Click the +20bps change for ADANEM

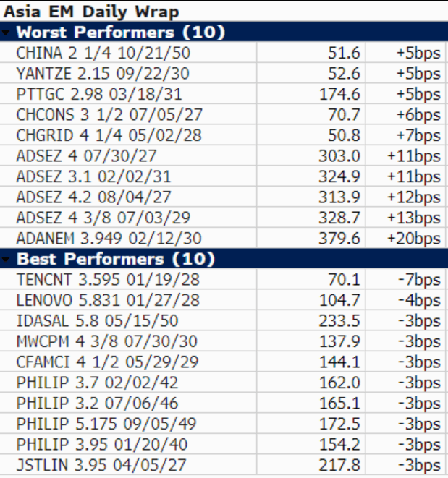click(413, 239)
